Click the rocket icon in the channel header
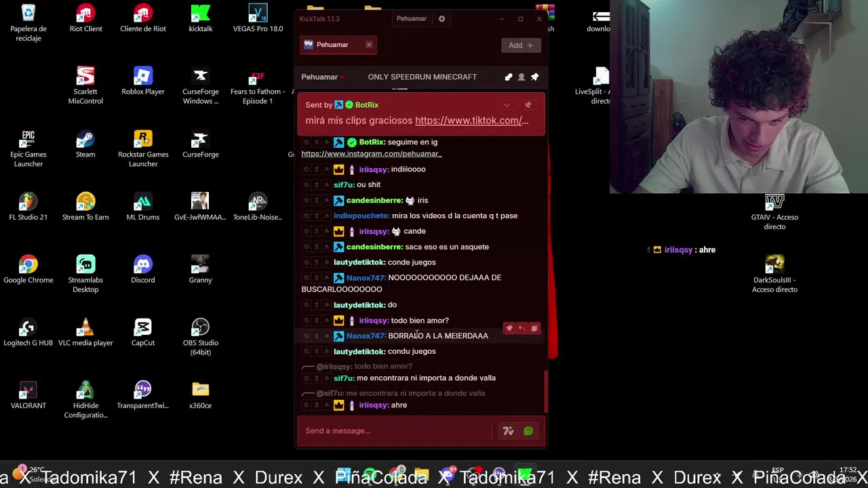Image resolution: width=868 pixels, height=488 pixels. [509, 77]
